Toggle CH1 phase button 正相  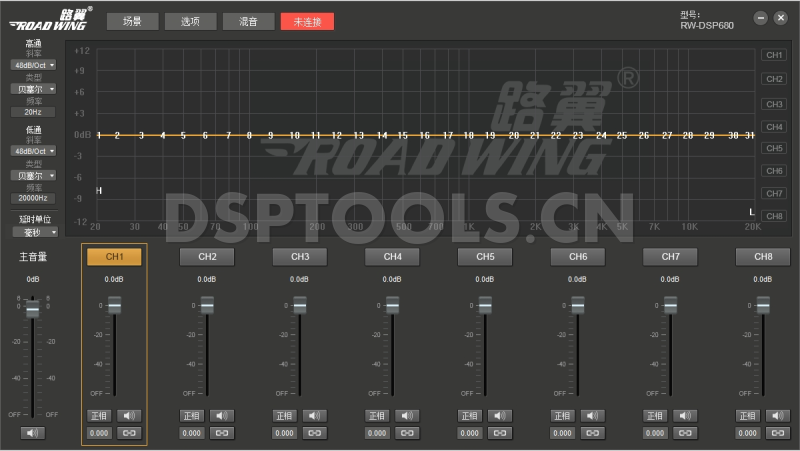[99, 416]
